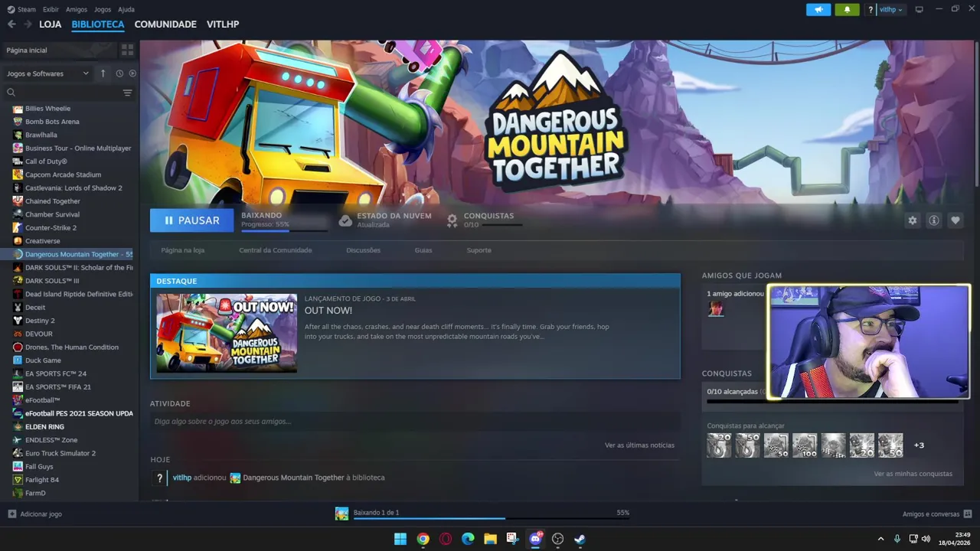Open the Amigos menu
This screenshot has height=551, width=980.
tap(77, 9)
